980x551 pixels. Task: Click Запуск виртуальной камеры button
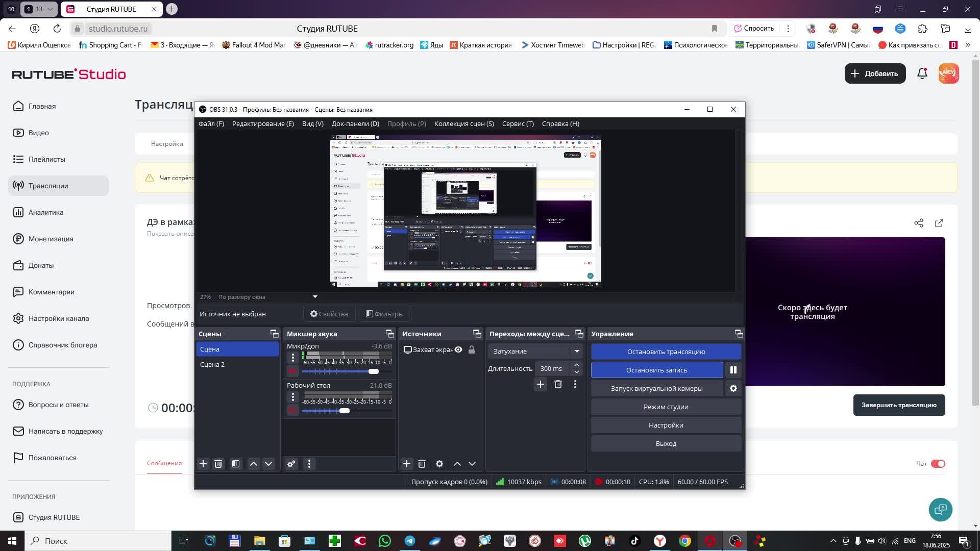tap(657, 388)
